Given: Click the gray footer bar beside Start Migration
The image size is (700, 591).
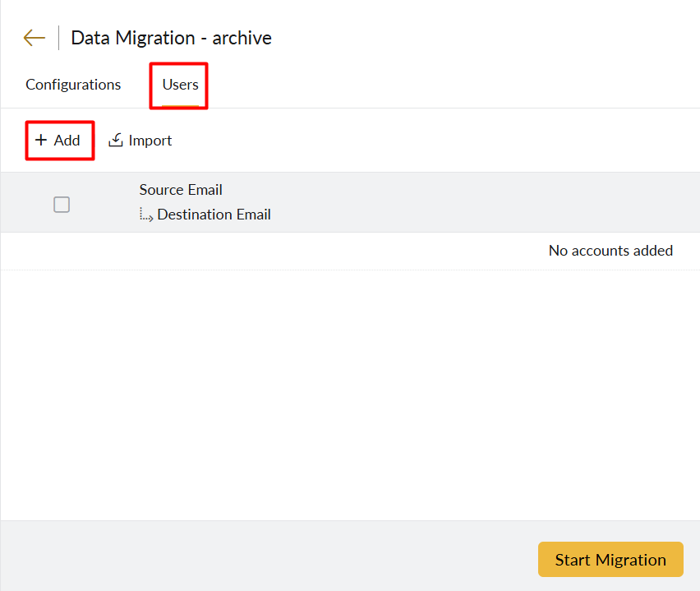Looking at the screenshot, I should coord(268,556).
